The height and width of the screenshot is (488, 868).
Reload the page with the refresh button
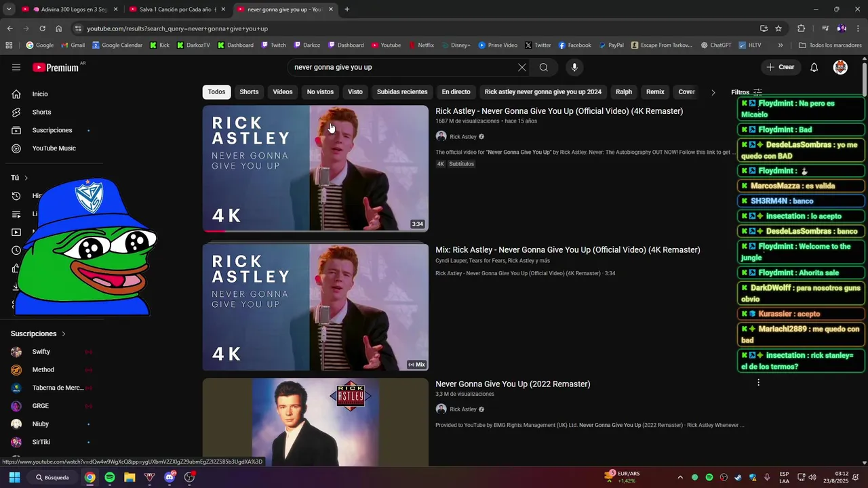point(42,28)
